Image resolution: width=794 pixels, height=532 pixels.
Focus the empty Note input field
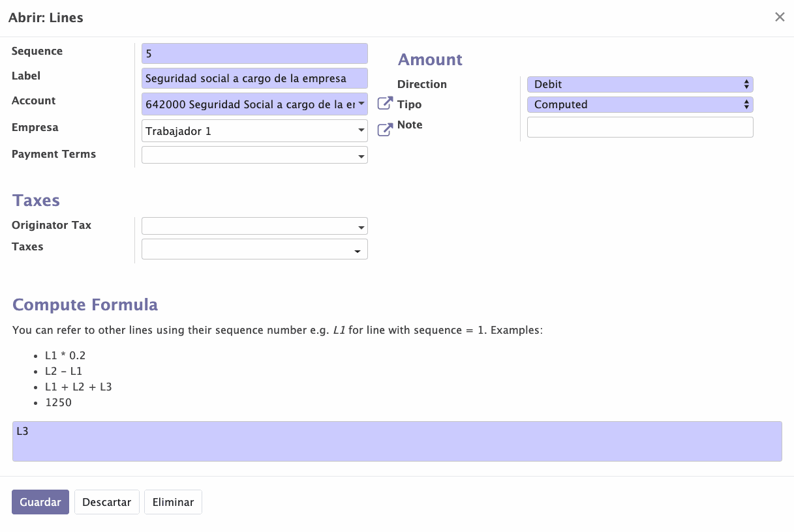click(640, 127)
